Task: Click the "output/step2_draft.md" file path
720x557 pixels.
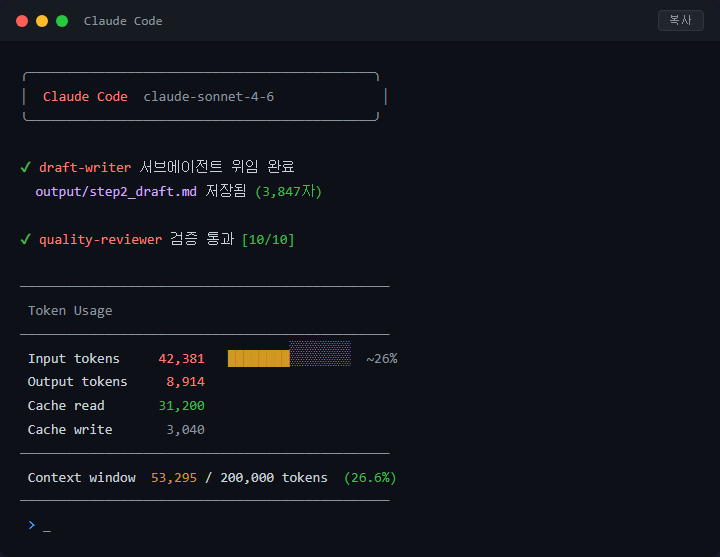Action: 116,191
